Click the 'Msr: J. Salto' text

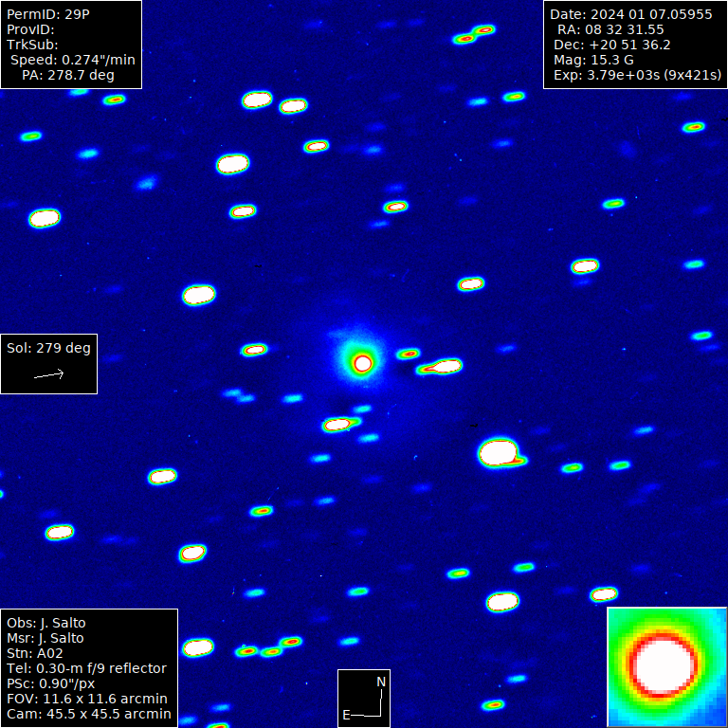point(45,638)
